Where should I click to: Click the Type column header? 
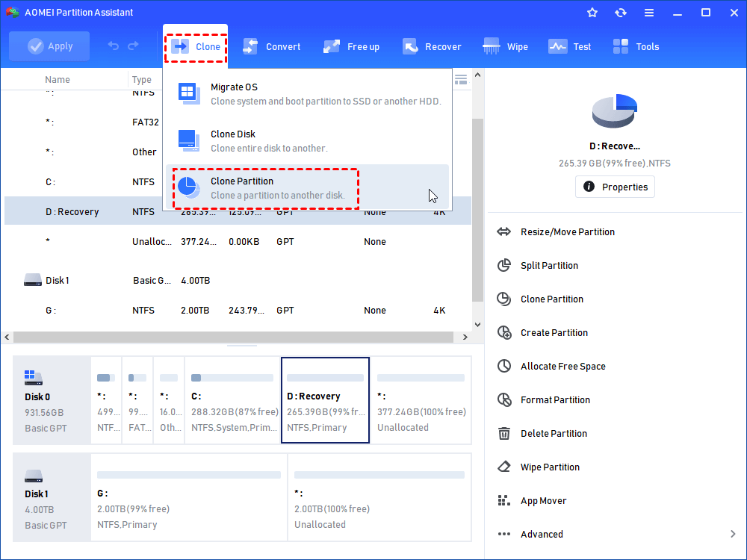pos(141,80)
